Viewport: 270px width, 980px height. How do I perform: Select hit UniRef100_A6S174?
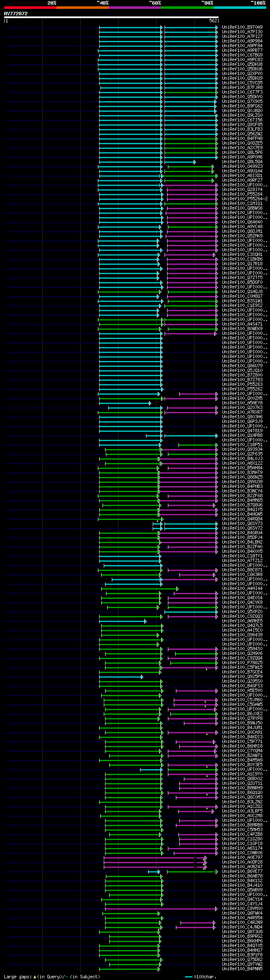[242, 848]
